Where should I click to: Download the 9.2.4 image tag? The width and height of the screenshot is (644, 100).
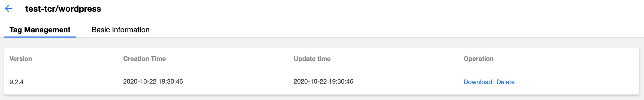tap(478, 82)
